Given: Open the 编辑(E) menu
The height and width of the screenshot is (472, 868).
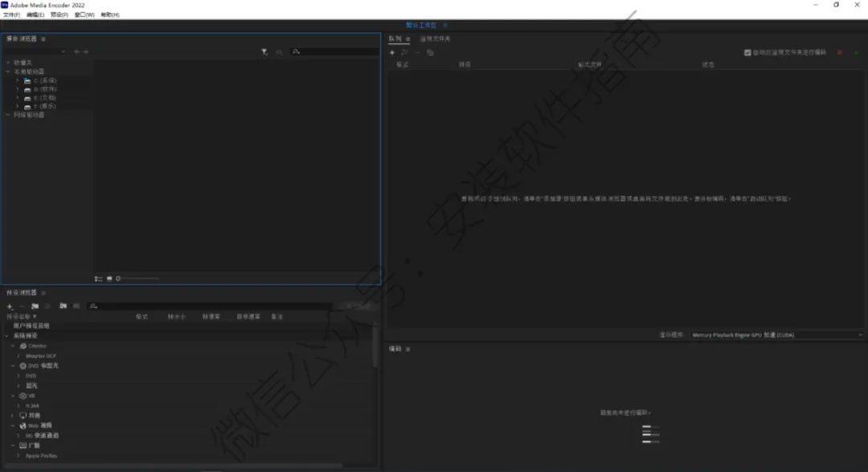Looking at the screenshot, I should pos(35,15).
